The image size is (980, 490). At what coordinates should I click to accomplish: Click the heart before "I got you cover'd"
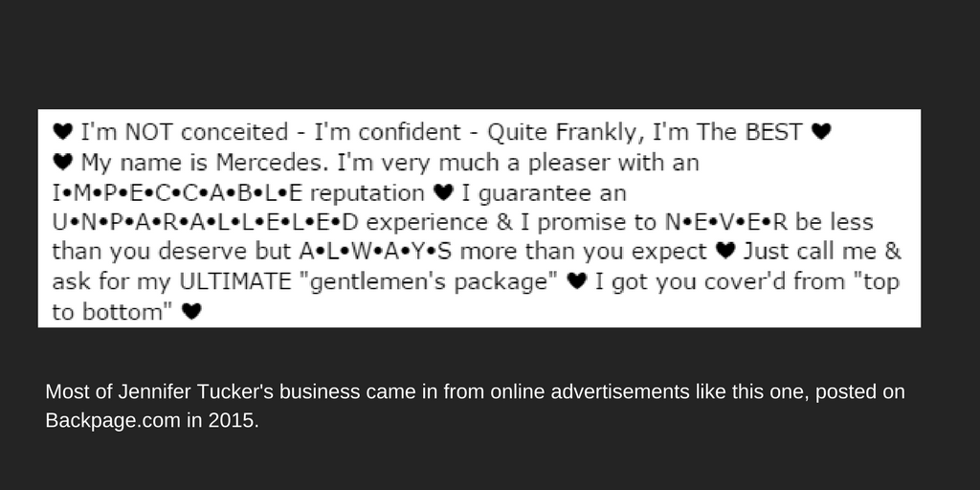(576, 281)
